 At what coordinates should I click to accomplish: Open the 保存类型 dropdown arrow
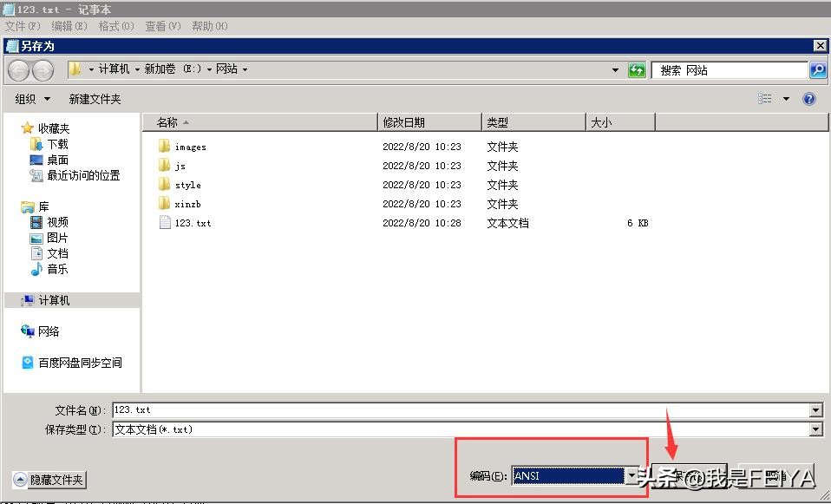815,429
